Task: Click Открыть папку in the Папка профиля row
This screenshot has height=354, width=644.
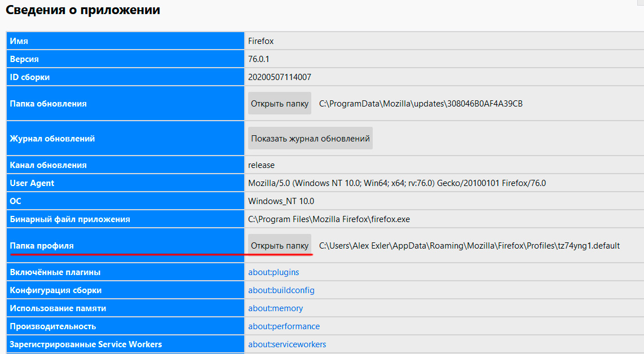Action: click(x=280, y=246)
